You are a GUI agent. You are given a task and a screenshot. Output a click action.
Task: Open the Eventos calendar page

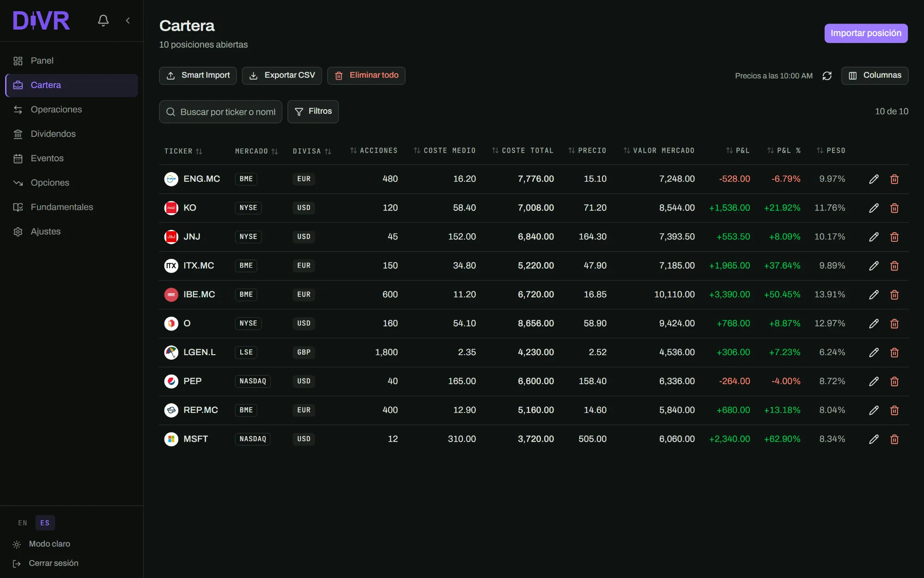(72, 159)
